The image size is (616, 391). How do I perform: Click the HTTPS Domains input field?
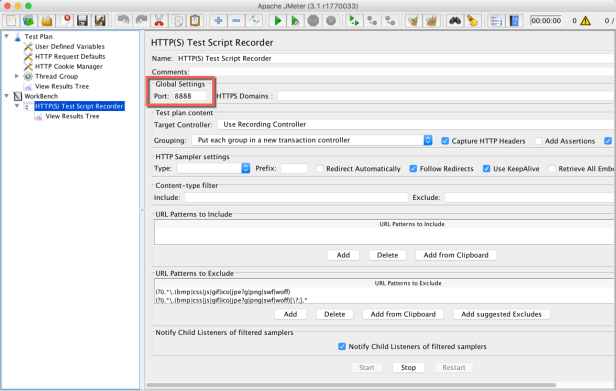446,96
